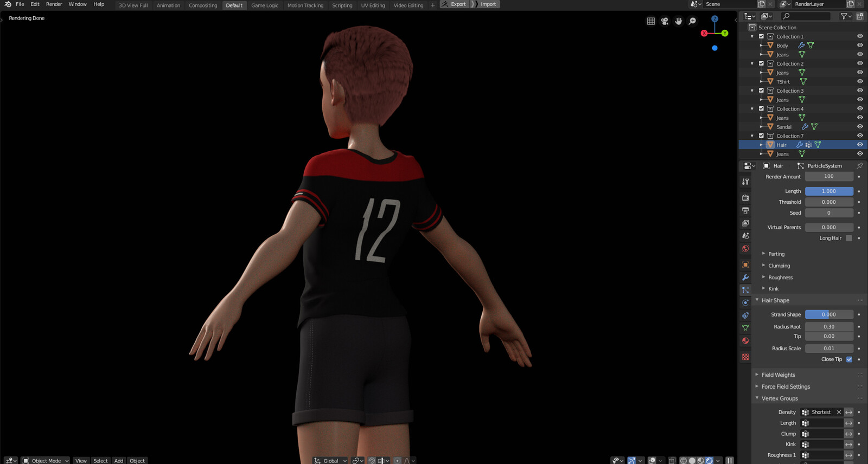The width and height of the screenshot is (868, 464).
Task: Disable the Close Tip checkbox
Action: (849, 359)
